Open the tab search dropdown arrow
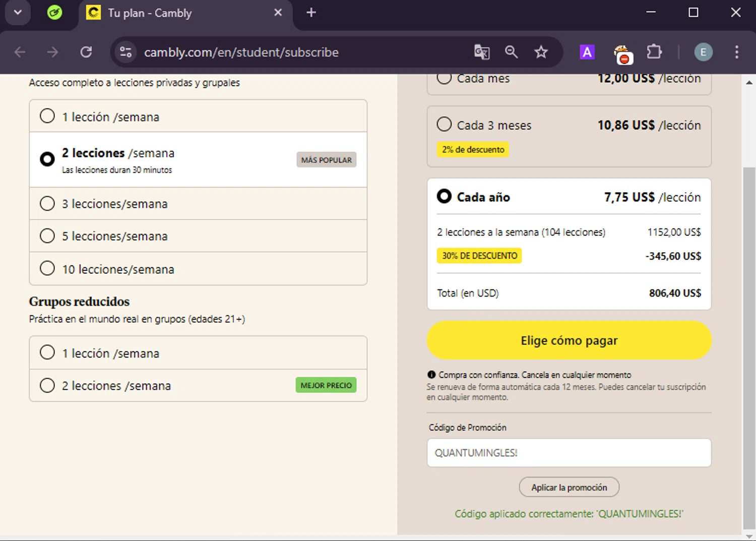Viewport: 756px width, 541px height. tap(18, 13)
